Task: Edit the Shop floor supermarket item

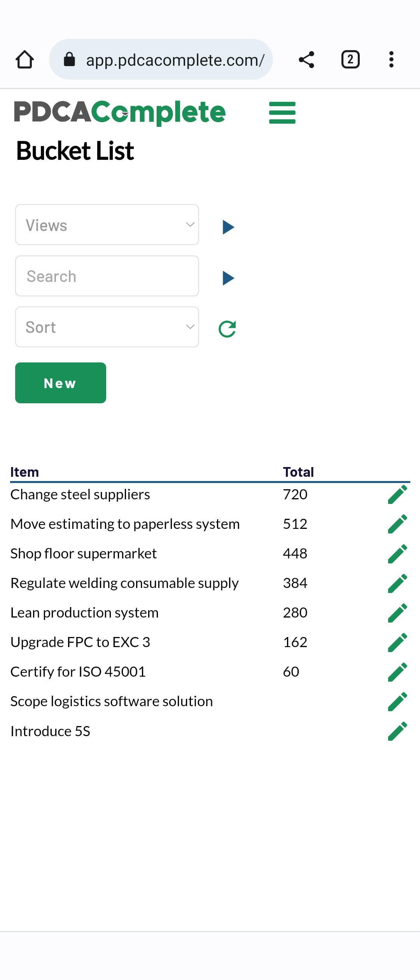Action: click(397, 553)
